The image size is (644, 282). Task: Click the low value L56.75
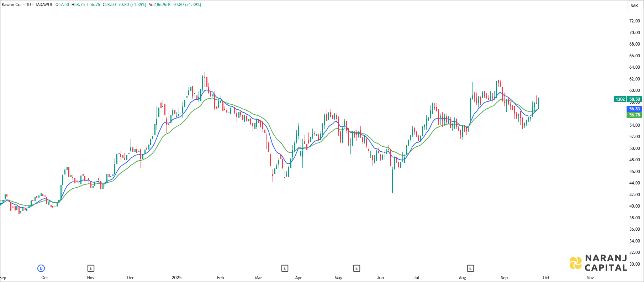click(x=94, y=5)
